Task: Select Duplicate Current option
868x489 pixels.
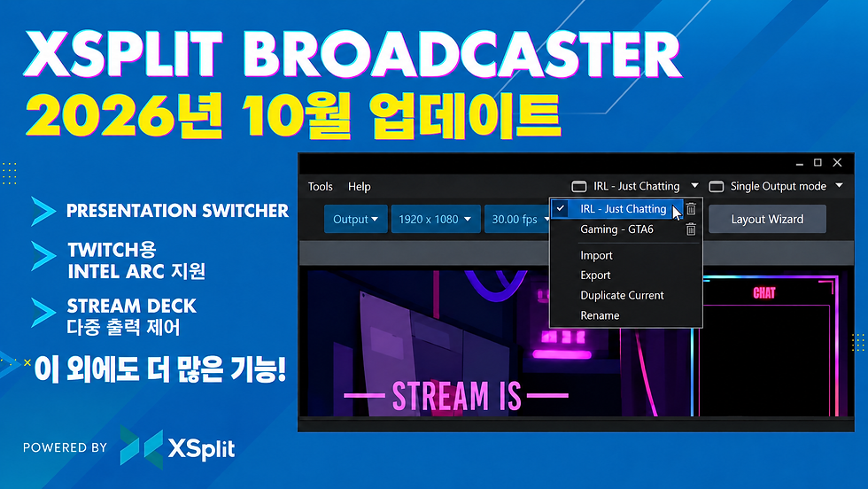Action: pyautogui.click(x=622, y=295)
